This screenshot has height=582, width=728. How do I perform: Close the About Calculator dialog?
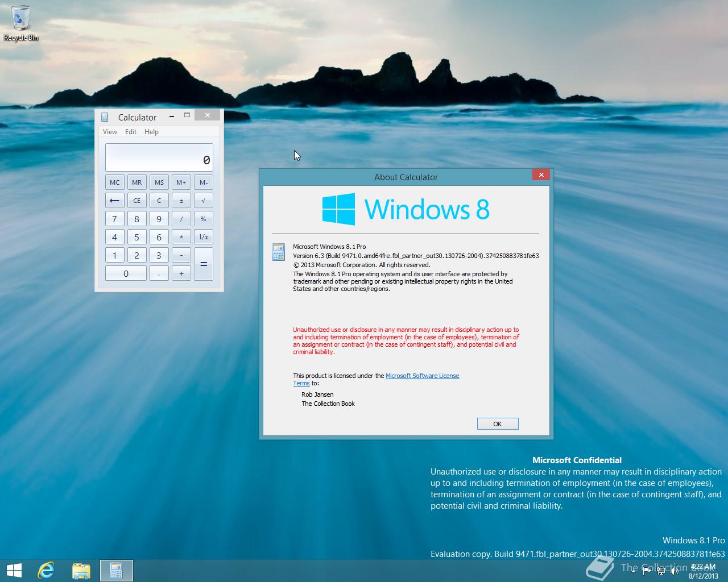coord(541,174)
